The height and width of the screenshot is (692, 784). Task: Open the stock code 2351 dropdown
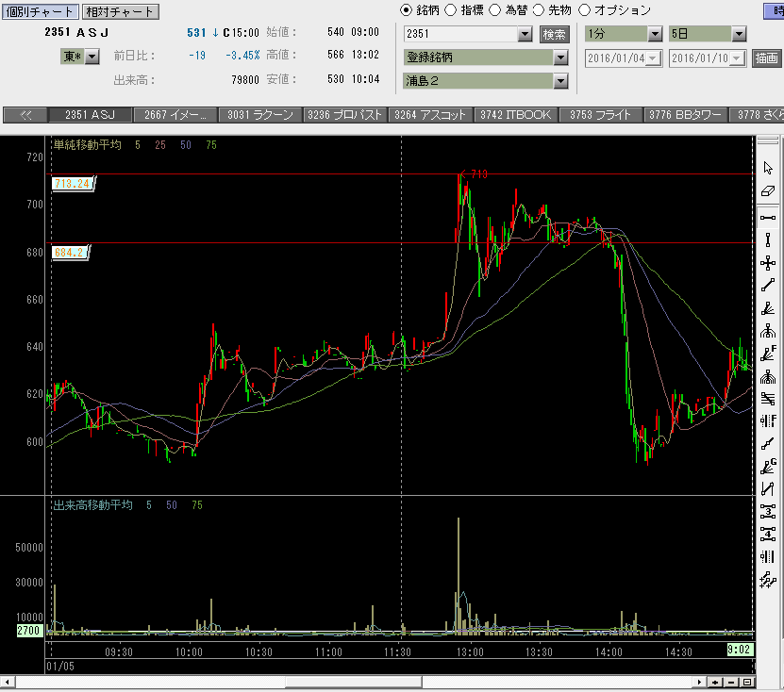pyautogui.click(x=525, y=34)
